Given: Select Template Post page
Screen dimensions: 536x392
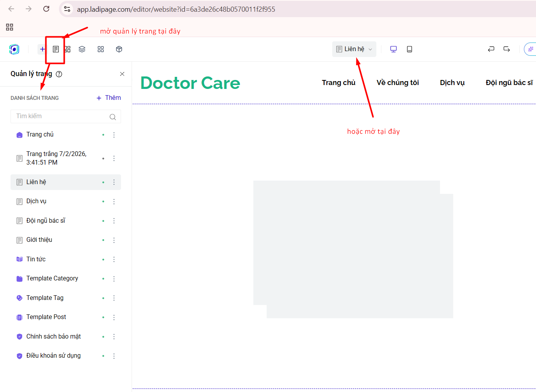Looking at the screenshot, I should pyautogui.click(x=66, y=317).
